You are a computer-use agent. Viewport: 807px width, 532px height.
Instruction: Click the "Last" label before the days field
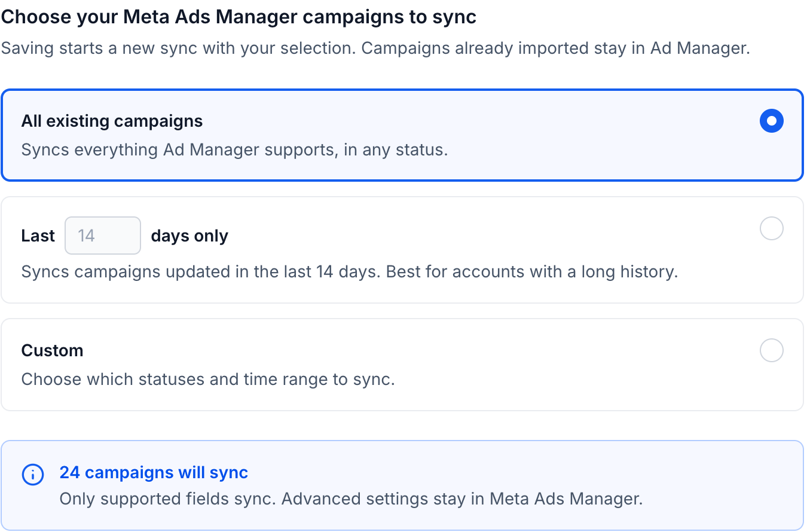point(38,236)
